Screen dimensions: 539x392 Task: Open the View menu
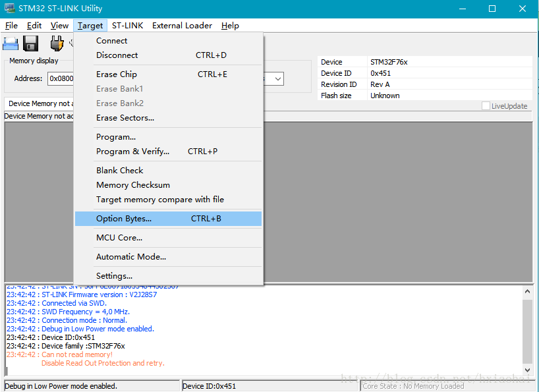tap(59, 26)
